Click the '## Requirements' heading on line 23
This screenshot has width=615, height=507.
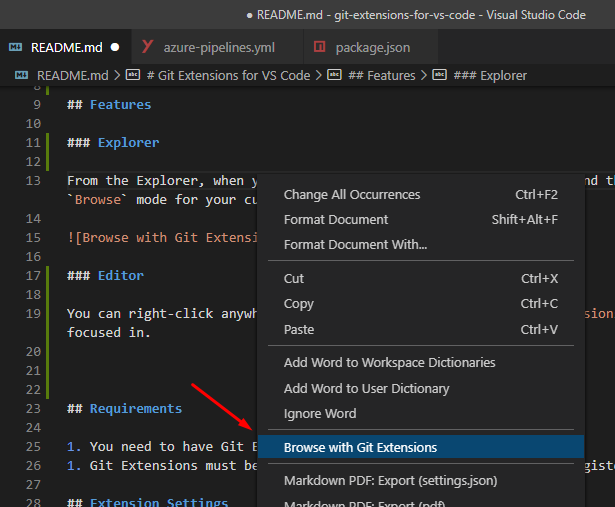coord(124,409)
